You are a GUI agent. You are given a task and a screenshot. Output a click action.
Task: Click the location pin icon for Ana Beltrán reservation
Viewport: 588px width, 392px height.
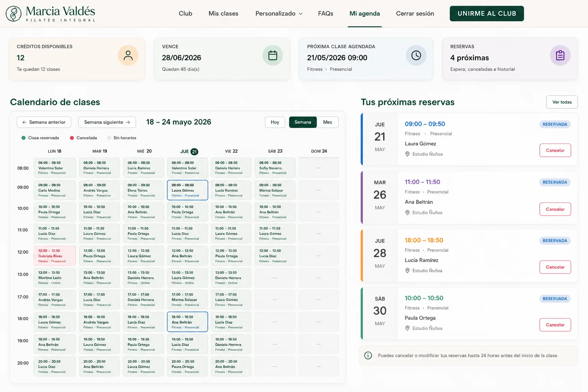point(407,212)
